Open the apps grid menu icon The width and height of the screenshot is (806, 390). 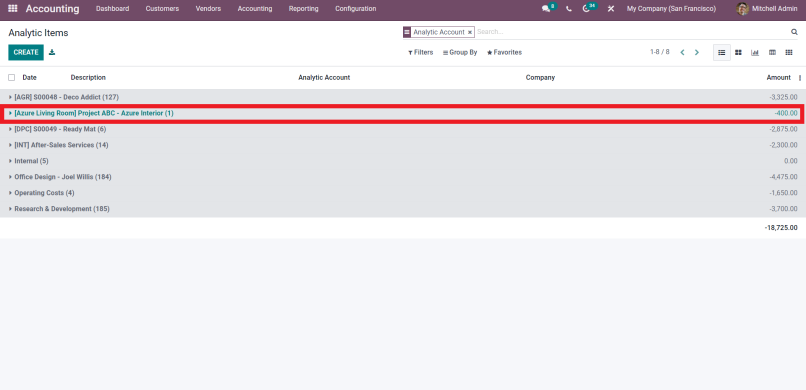tap(13, 9)
